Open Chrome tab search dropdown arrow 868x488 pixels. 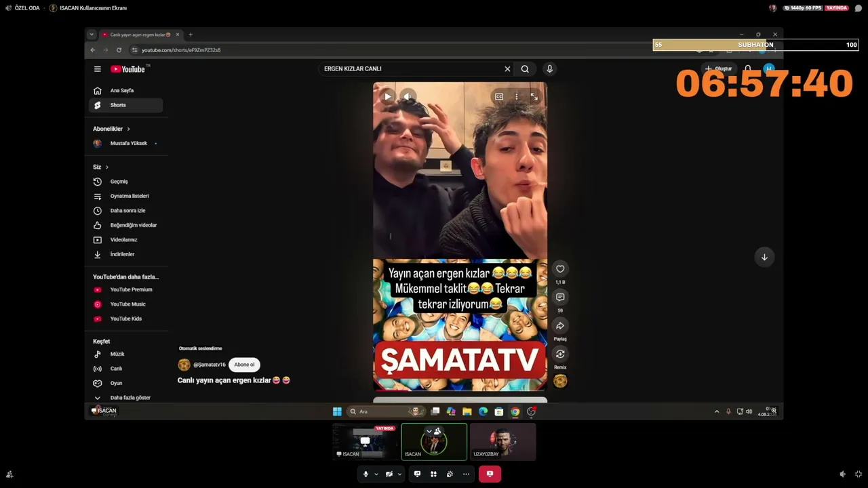[92, 35]
